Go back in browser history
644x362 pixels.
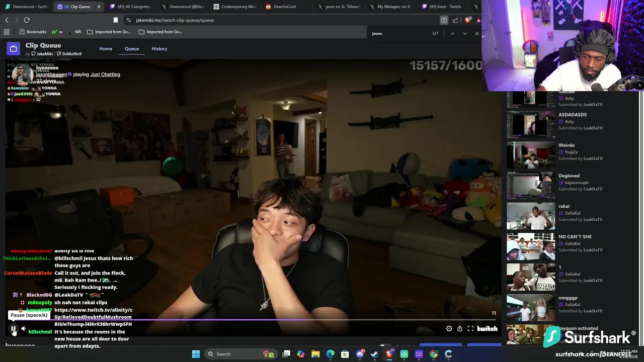[x=7, y=20]
